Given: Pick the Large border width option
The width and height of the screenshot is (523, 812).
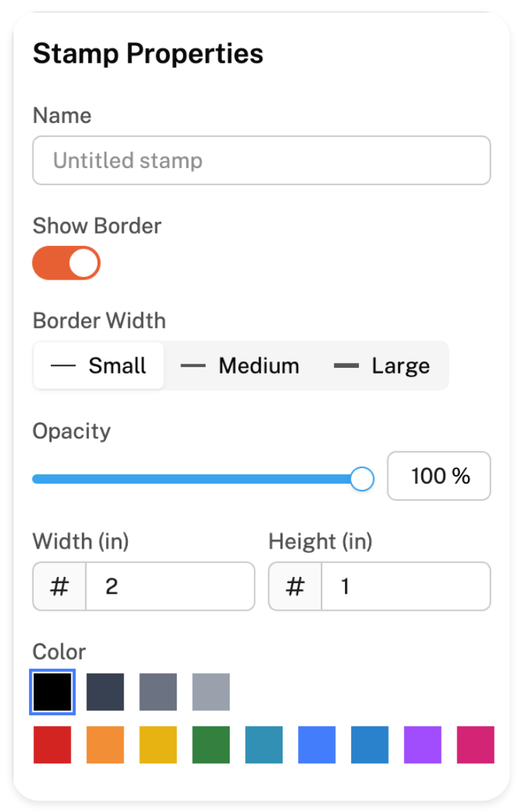Looking at the screenshot, I should 382,366.
